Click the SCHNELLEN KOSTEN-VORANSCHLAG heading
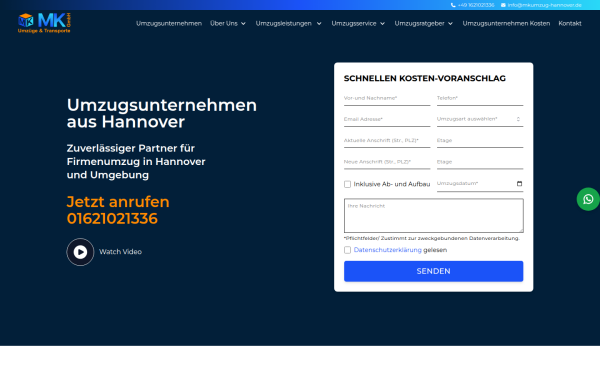Viewport: 600px width, 375px height. click(x=425, y=78)
